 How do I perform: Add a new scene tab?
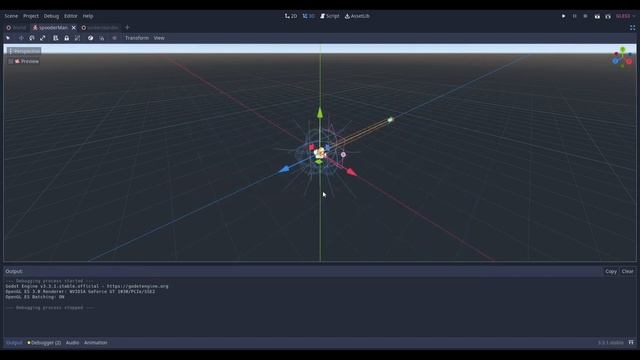127,28
